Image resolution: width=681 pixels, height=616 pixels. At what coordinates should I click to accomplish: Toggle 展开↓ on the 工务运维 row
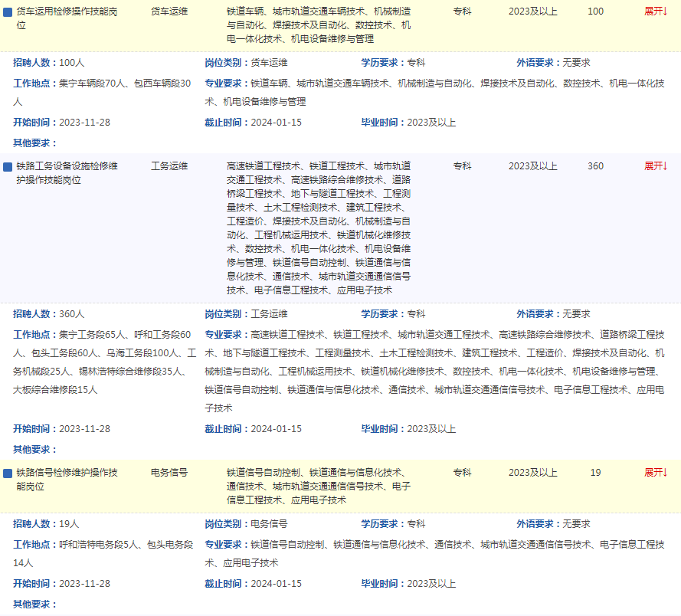(656, 165)
